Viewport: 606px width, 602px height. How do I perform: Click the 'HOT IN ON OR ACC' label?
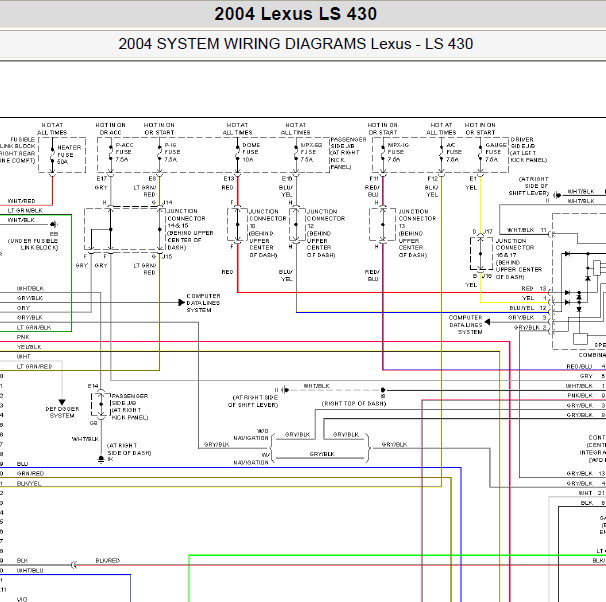[111, 129]
